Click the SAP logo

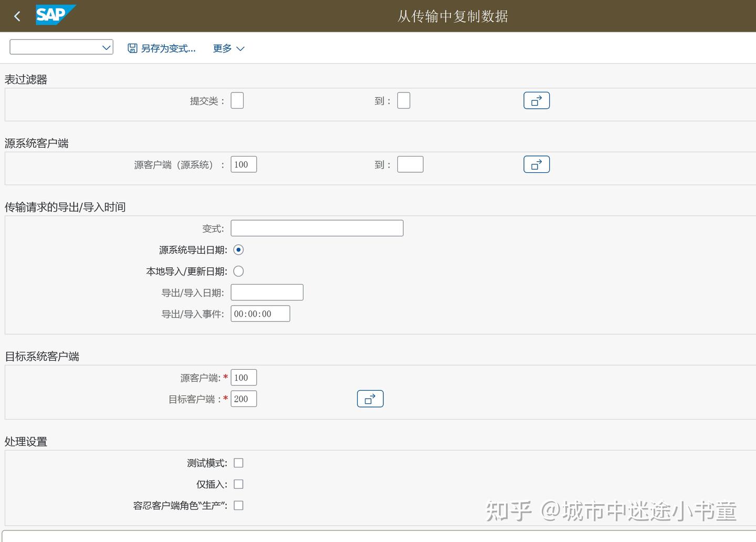coord(55,15)
